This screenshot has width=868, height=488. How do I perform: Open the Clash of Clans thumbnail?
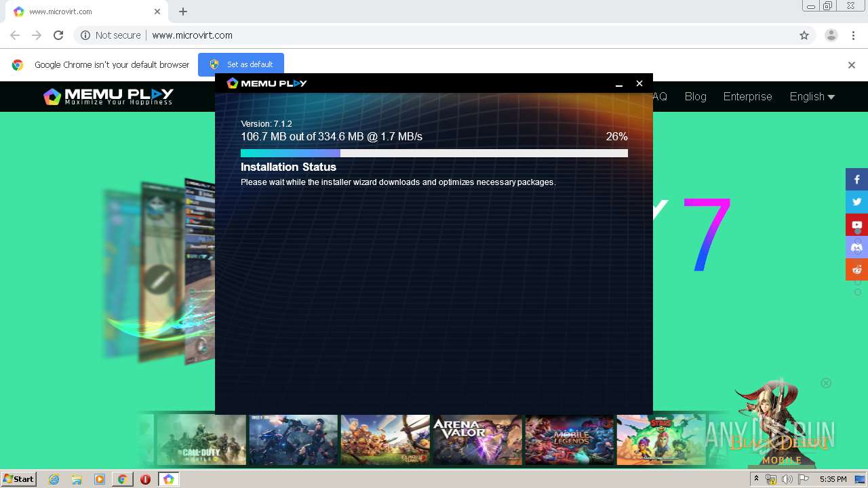point(385,440)
